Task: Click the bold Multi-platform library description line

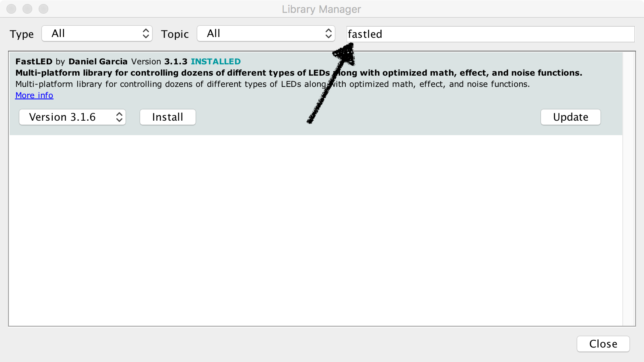Action: pos(299,73)
